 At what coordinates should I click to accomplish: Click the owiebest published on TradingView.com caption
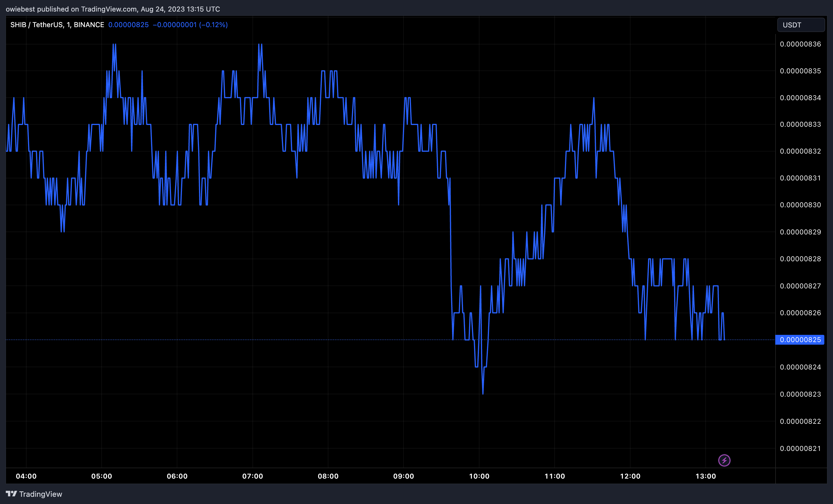[x=113, y=9]
